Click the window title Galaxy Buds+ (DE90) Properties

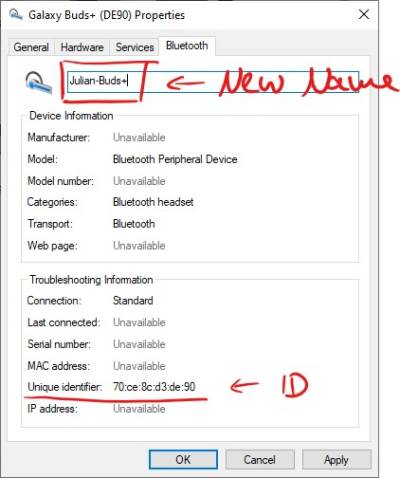coord(106,15)
